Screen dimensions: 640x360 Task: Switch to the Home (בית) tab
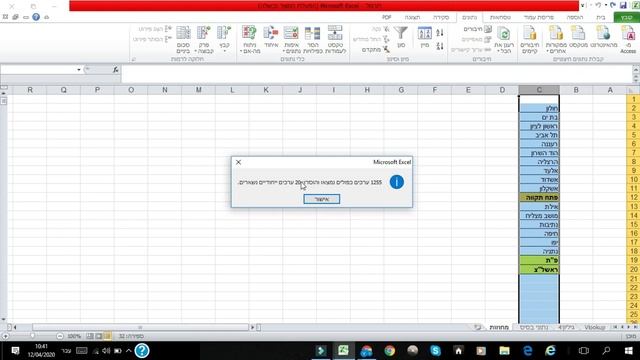click(x=601, y=17)
